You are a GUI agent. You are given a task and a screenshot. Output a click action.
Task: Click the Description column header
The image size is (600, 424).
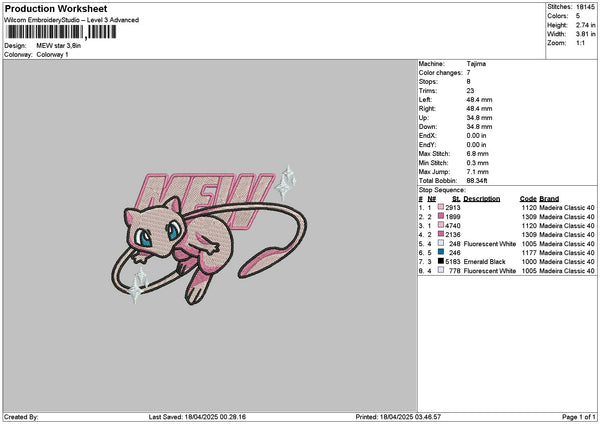tap(481, 199)
